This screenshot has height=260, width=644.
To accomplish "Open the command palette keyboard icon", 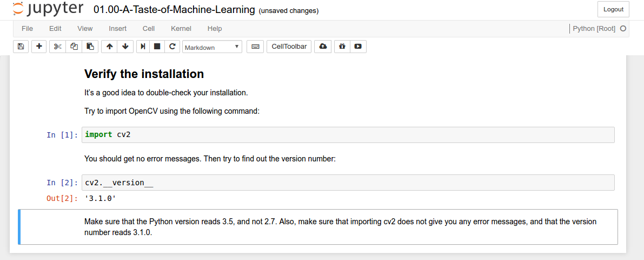I will coord(255,47).
